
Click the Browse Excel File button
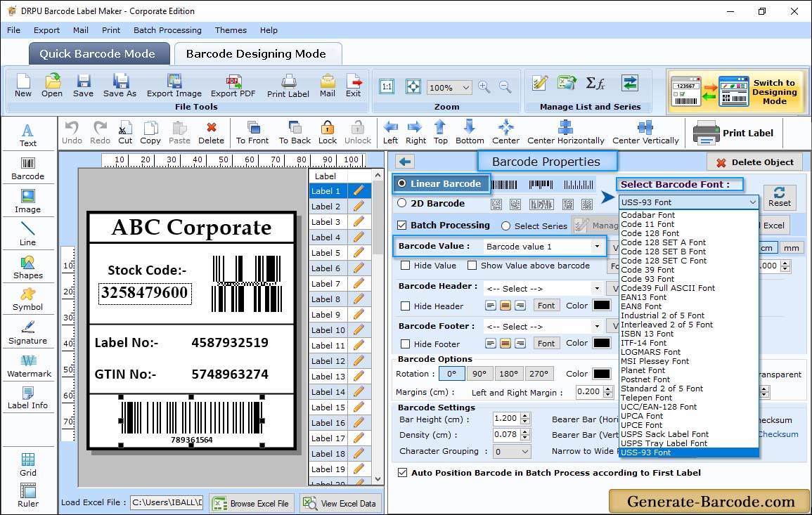[251, 503]
